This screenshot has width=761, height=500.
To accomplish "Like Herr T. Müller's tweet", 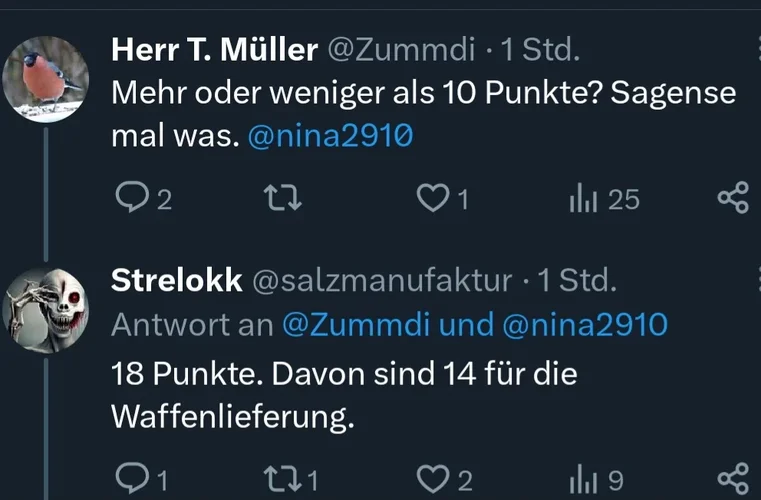I will click(x=431, y=199).
